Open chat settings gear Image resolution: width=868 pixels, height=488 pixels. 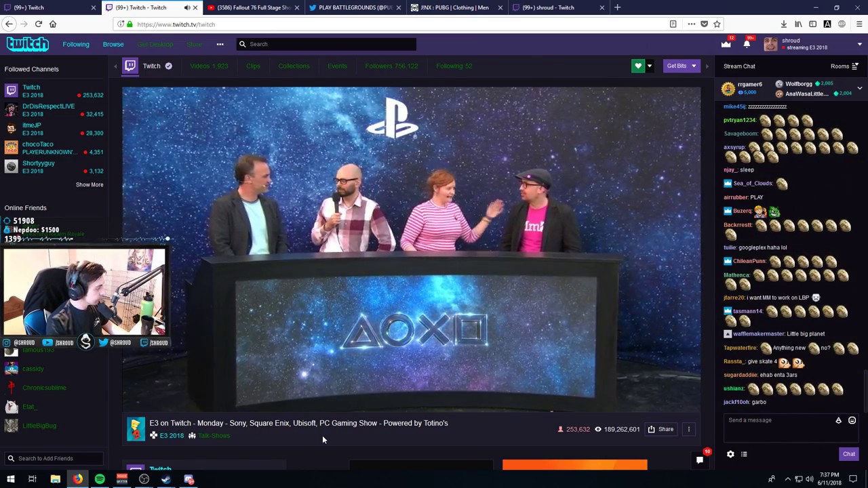730,454
